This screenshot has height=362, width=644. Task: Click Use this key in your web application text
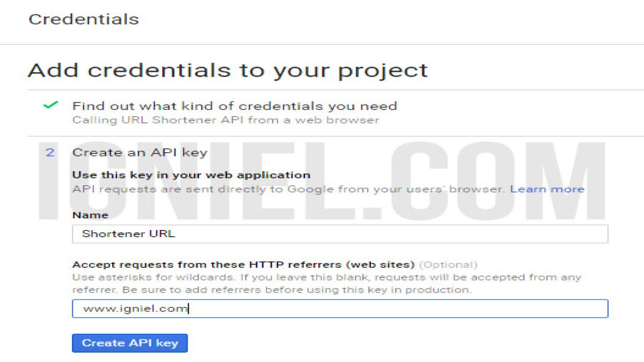[x=191, y=175]
